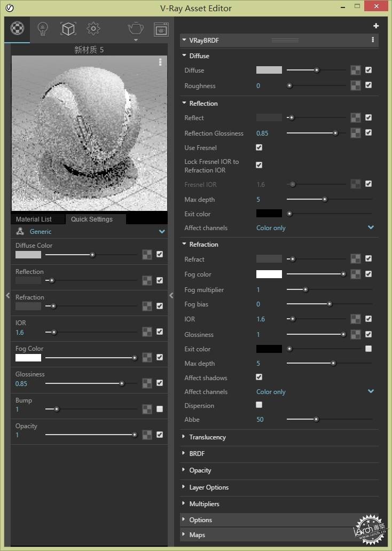Viewport: 392px width, 551px height.
Task: Switch to Quick Settings tab
Action: pos(95,219)
